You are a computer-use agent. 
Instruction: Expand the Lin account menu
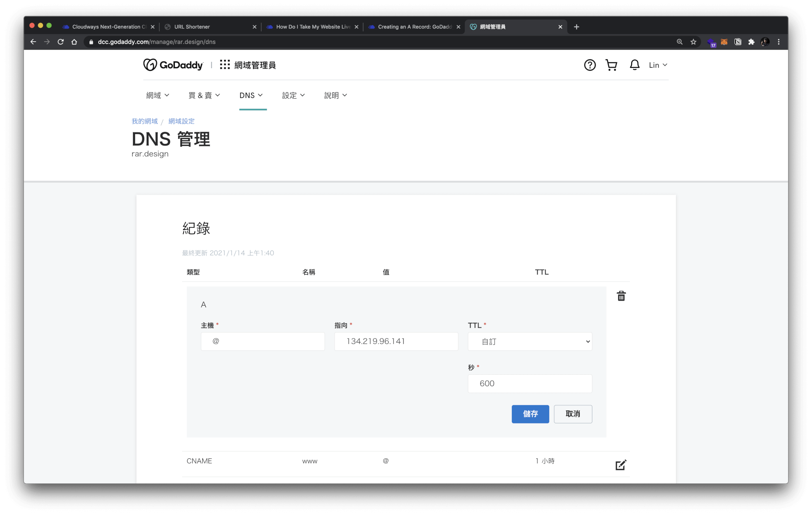658,65
